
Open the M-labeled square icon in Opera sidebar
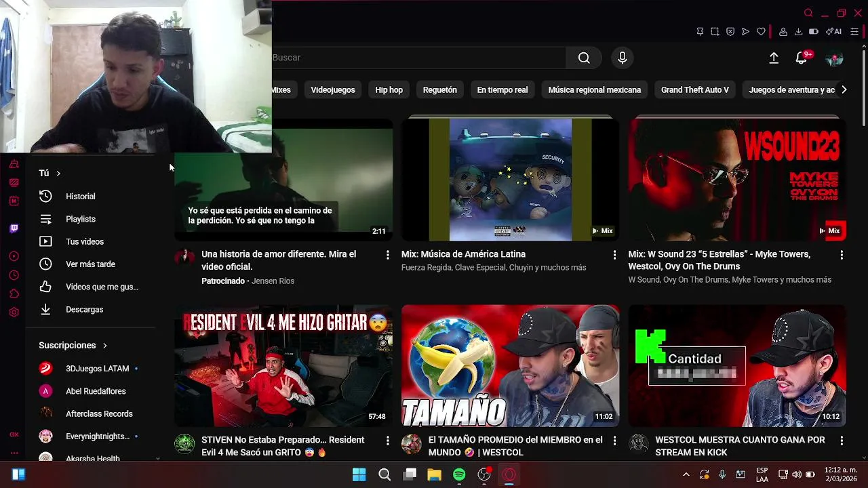coord(14,201)
